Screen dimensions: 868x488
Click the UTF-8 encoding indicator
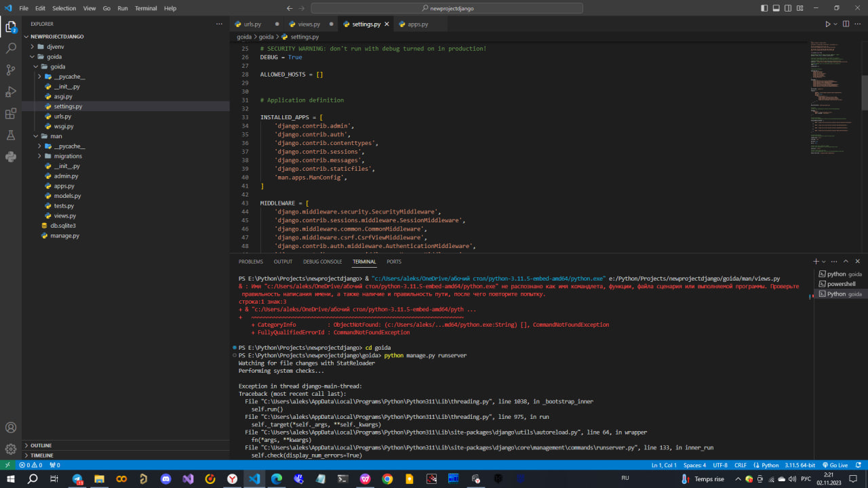coord(720,465)
